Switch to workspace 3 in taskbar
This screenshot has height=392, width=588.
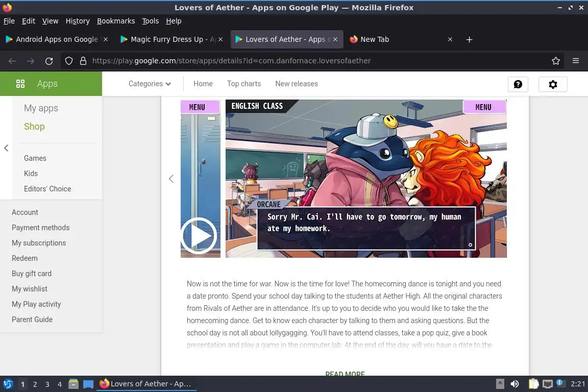pos(47,384)
